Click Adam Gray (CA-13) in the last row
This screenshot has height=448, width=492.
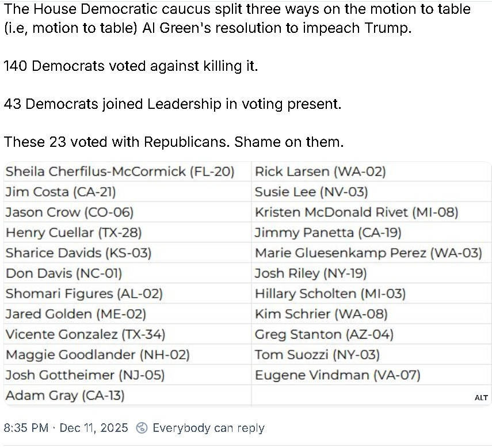pos(65,396)
